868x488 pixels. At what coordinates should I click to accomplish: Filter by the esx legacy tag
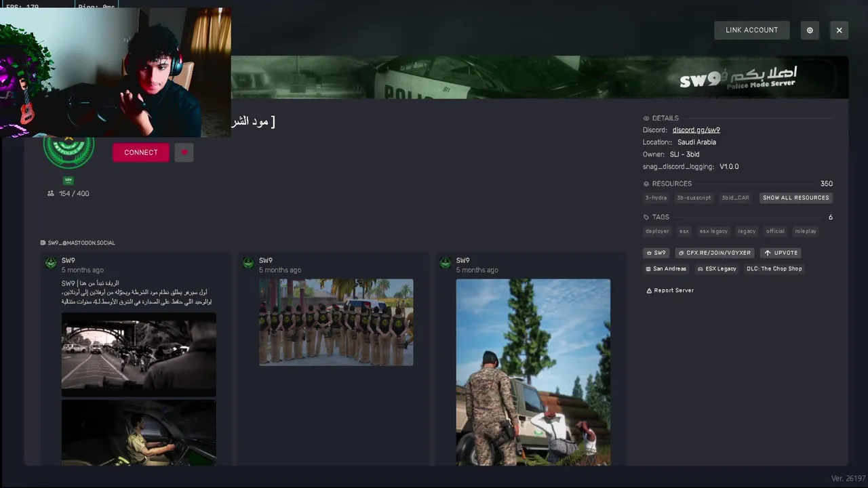pyautogui.click(x=713, y=231)
